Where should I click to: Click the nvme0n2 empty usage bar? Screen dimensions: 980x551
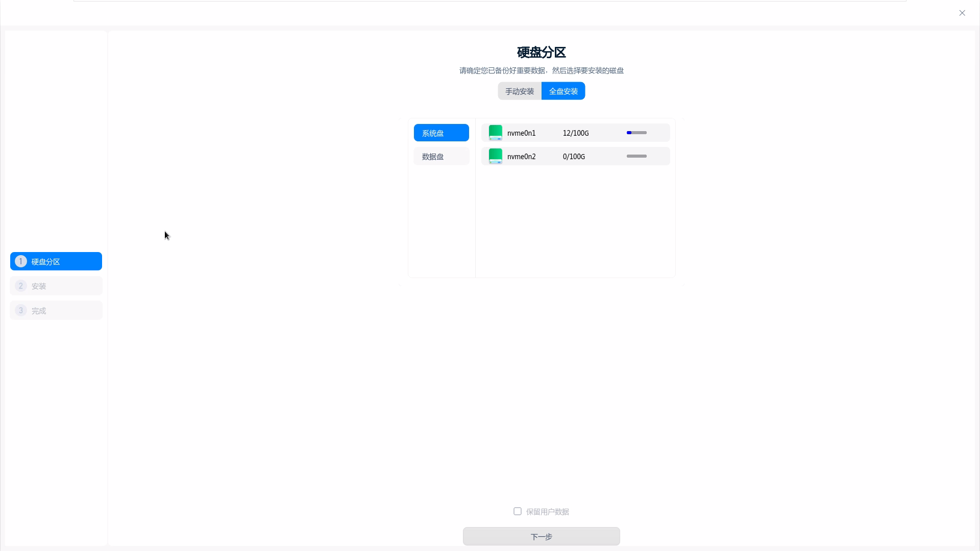(x=636, y=156)
